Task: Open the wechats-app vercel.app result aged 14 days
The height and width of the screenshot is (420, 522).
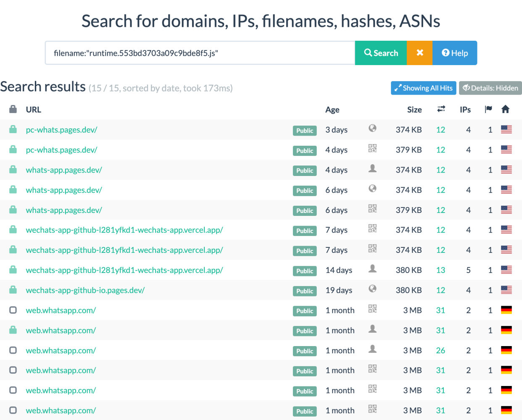Action: click(124, 270)
